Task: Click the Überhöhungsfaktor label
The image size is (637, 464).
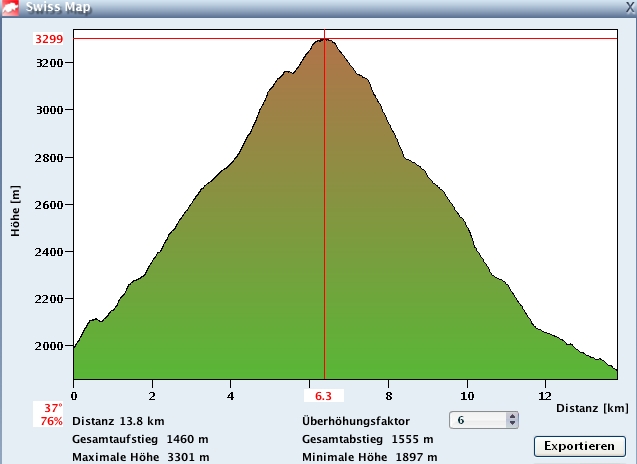Action: [x=367, y=421]
